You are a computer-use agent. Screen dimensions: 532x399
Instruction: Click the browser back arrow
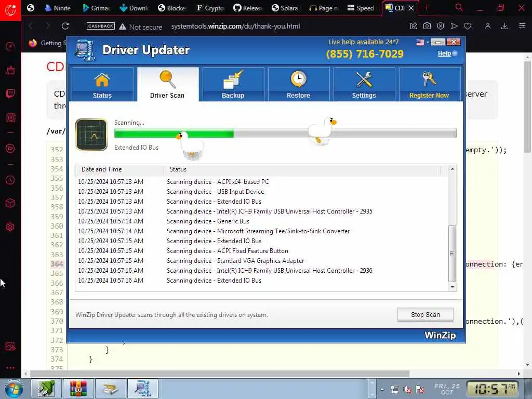(x=31, y=26)
